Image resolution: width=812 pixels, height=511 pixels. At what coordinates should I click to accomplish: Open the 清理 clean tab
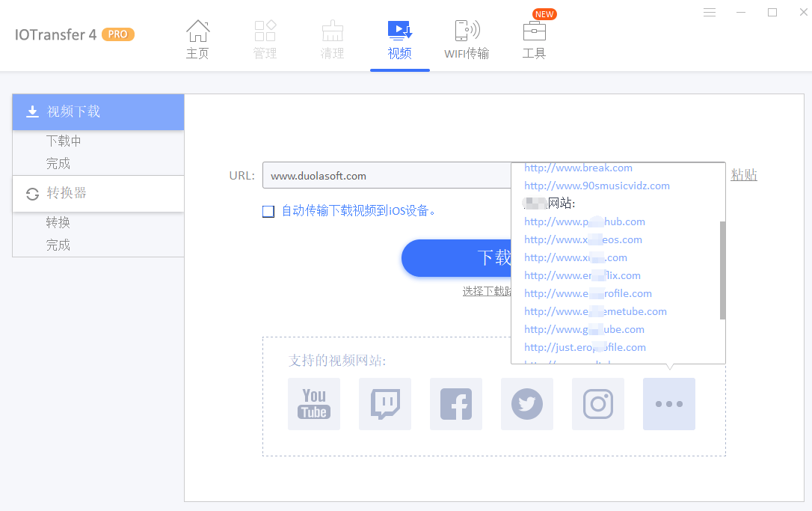(333, 40)
